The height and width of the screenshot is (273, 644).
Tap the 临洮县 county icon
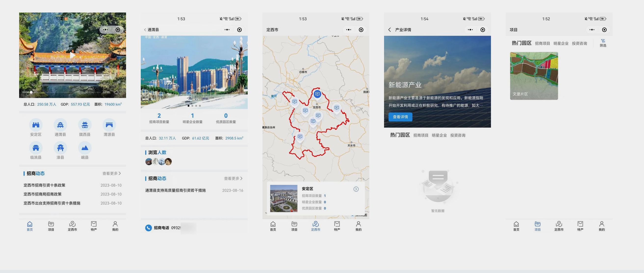tap(36, 148)
